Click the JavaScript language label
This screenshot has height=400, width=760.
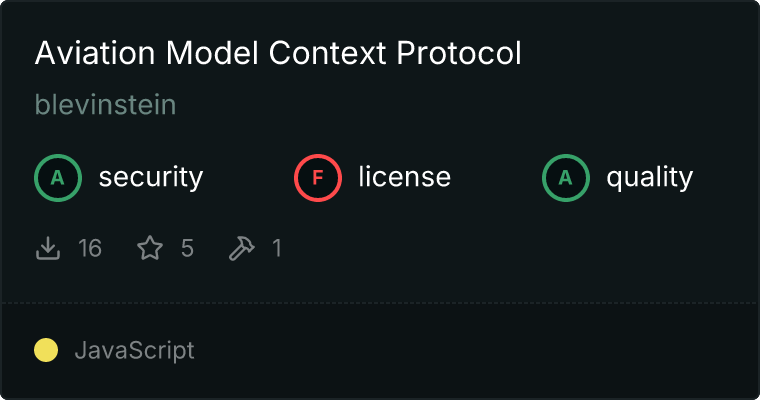pyautogui.click(x=134, y=351)
